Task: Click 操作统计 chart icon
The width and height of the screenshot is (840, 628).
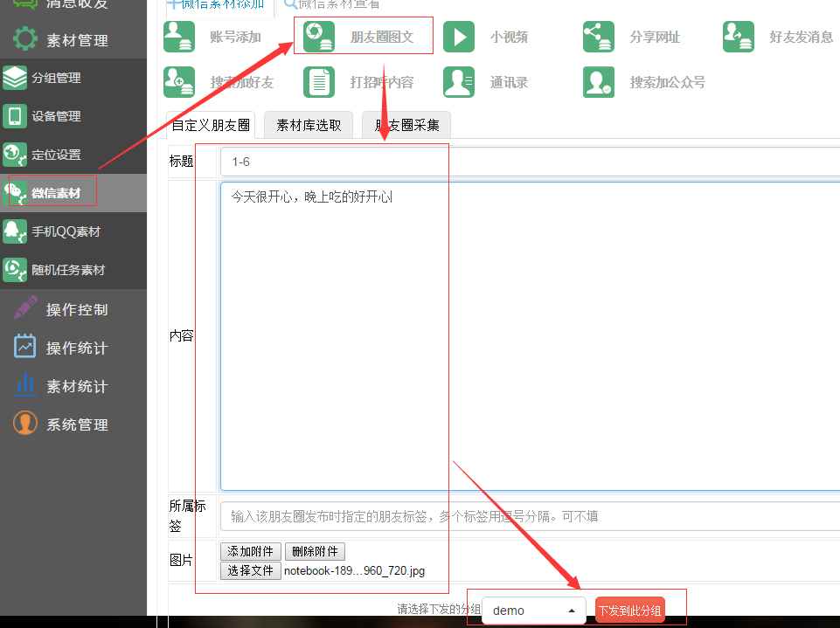Action: [x=25, y=347]
